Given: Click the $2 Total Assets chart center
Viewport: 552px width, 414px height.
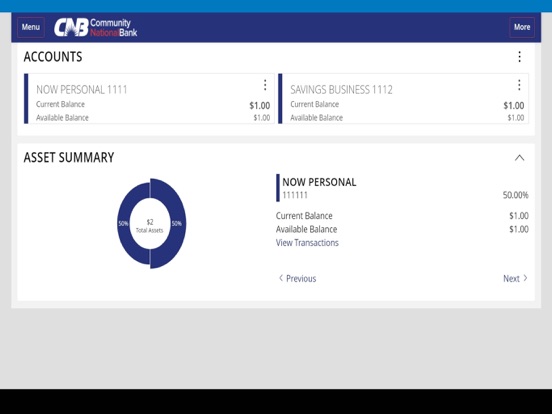Looking at the screenshot, I should coord(150,226).
